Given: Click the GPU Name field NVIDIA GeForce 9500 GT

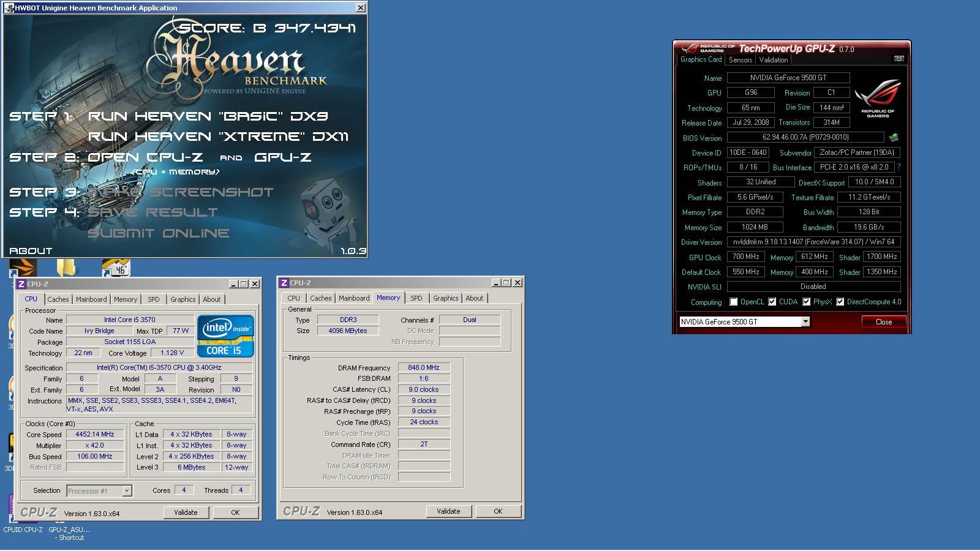Looking at the screenshot, I should pos(788,78).
